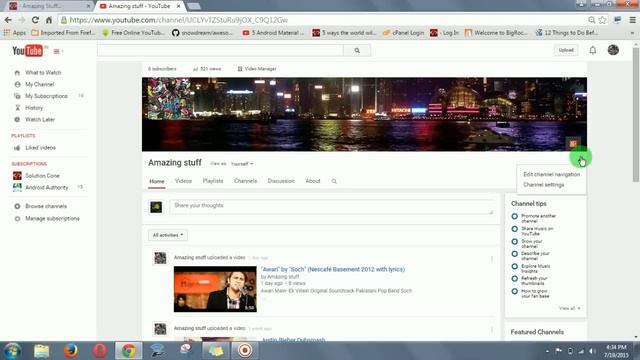The width and height of the screenshot is (640, 360).
Task: Choose Channel settings from the menu
Action: (544, 185)
